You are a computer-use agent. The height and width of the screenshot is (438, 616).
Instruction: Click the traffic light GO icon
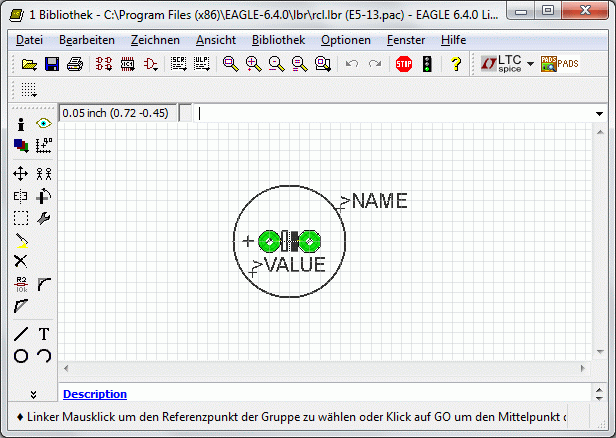(427, 64)
